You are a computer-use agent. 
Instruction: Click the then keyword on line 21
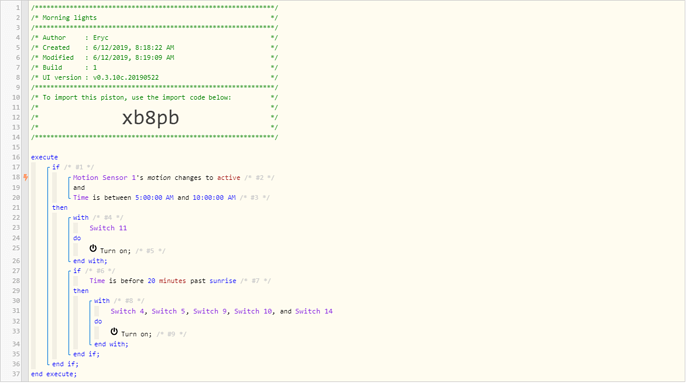pos(60,208)
